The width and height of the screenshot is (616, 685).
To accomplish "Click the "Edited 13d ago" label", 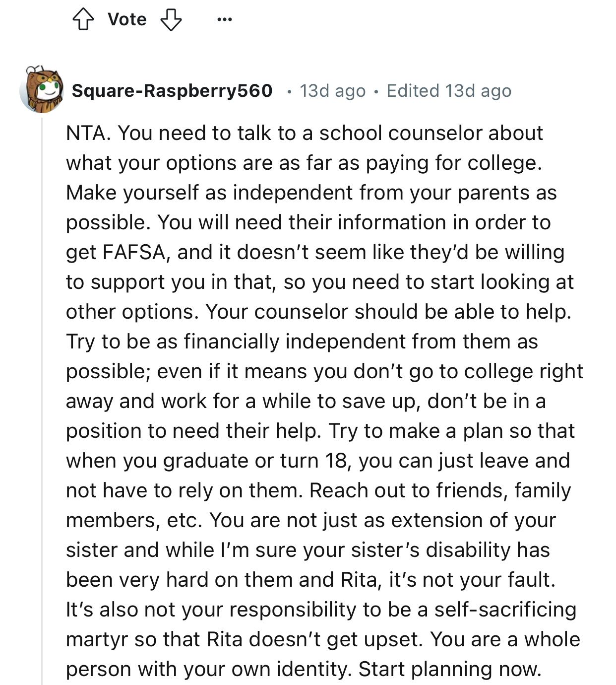I will (x=449, y=91).
